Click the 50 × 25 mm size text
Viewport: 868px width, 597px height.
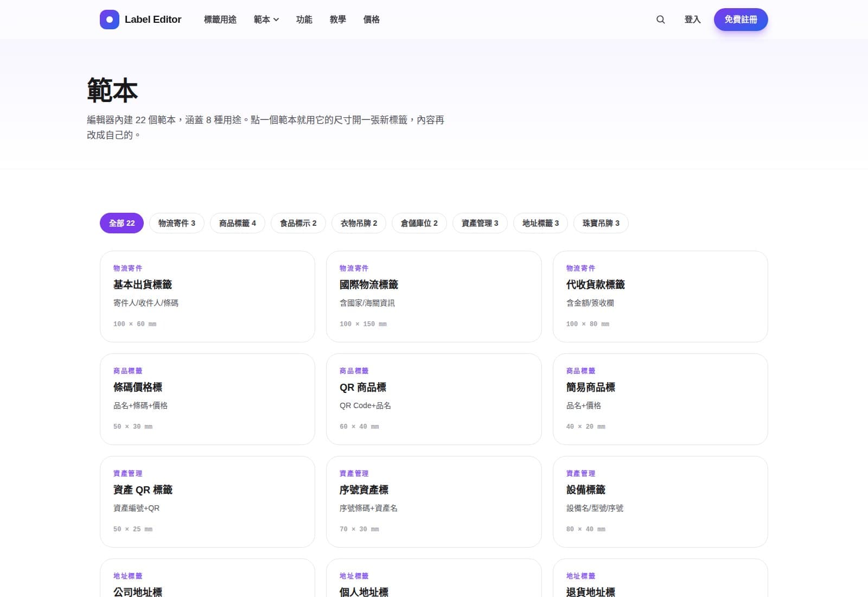pos(133,529)
